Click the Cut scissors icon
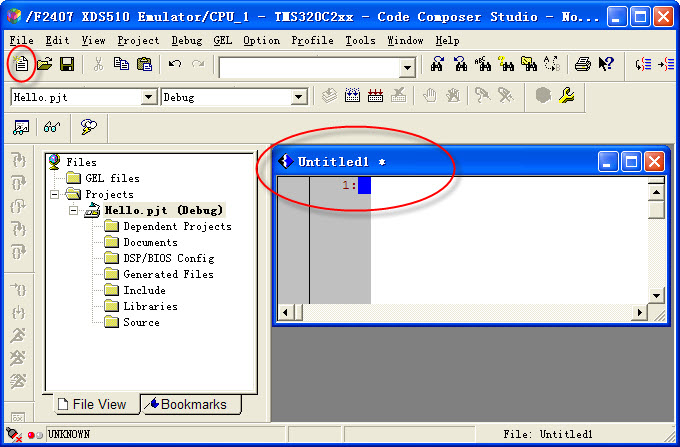This screenshot has width=680, height=447. tap(98, 64)
